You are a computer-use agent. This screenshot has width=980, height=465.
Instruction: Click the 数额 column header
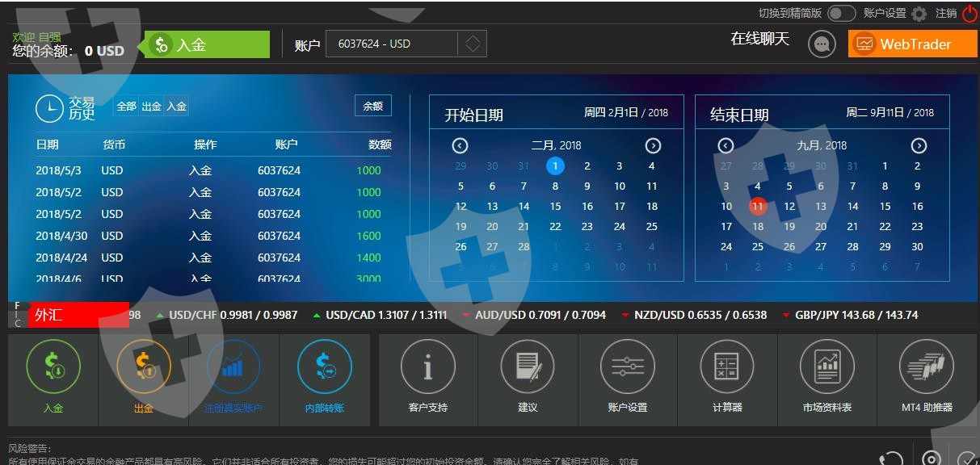click(380, 145)
